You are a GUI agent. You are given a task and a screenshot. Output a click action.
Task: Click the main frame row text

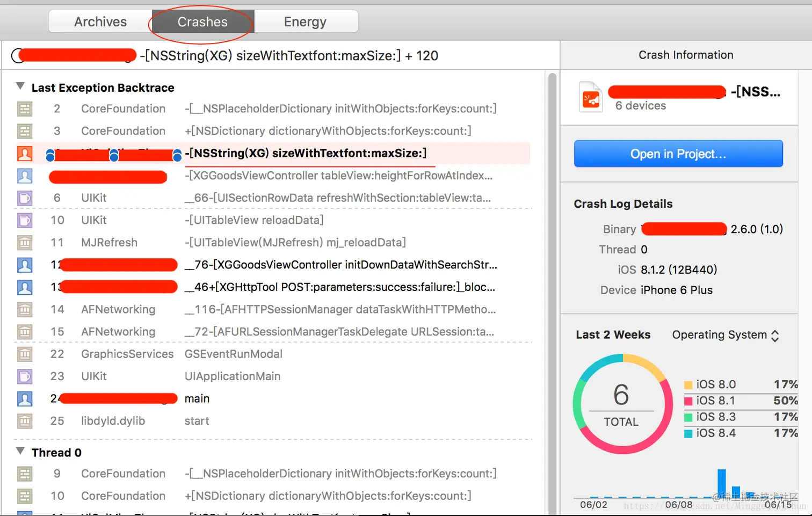click(x=197, y=398)
